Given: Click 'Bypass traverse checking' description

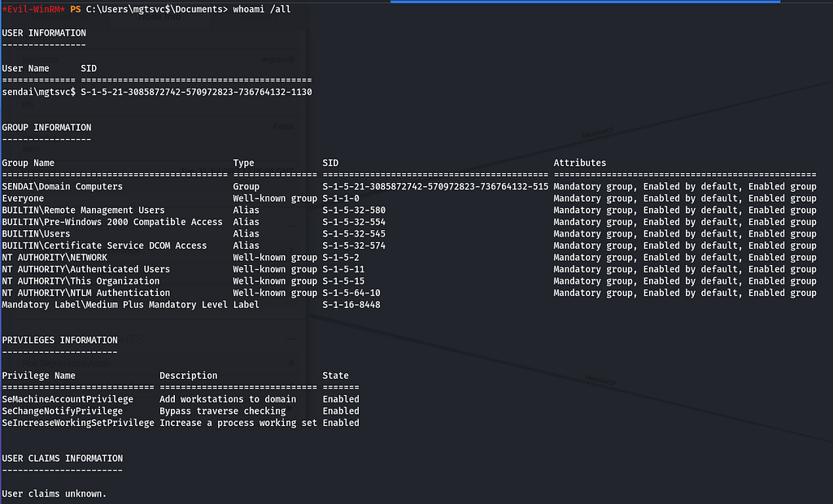Looking at the screenshot, I should tap(223, 411).
